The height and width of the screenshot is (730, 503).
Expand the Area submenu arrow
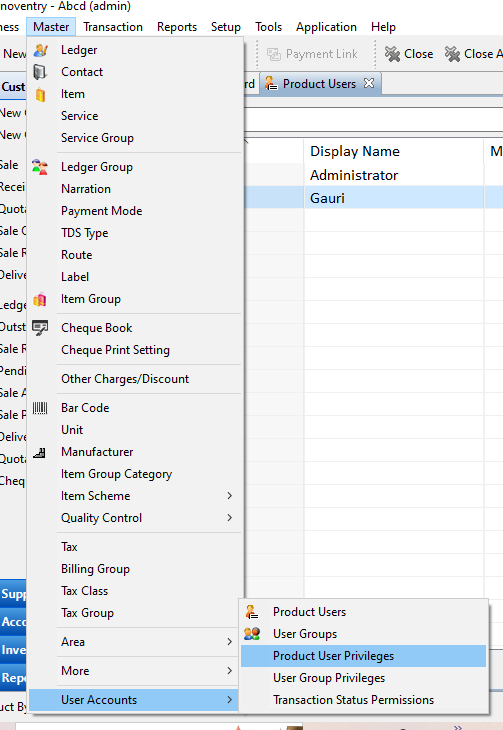click(230, 642)
